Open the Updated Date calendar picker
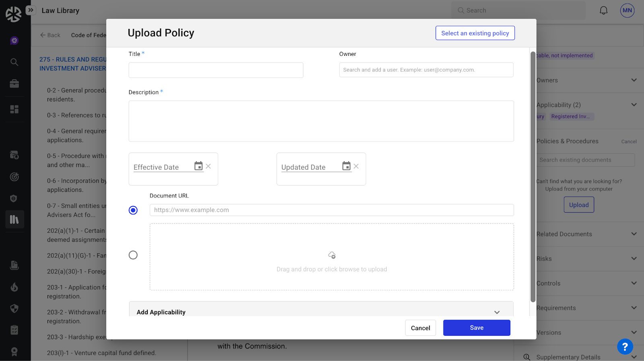 [x=346, y=166]
